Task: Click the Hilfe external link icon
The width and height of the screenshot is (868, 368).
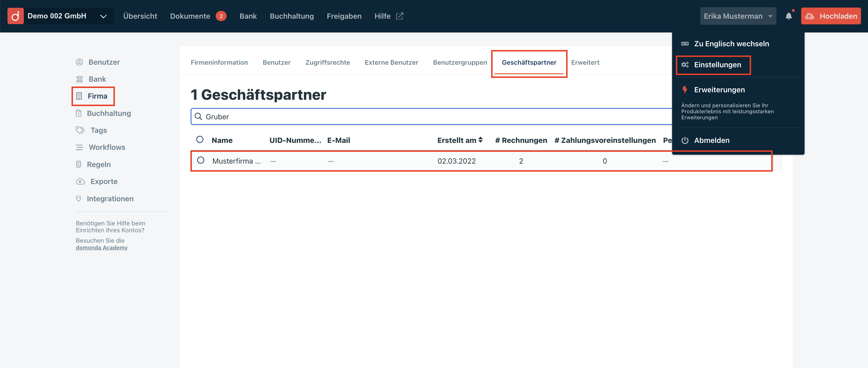Action: 400,16
